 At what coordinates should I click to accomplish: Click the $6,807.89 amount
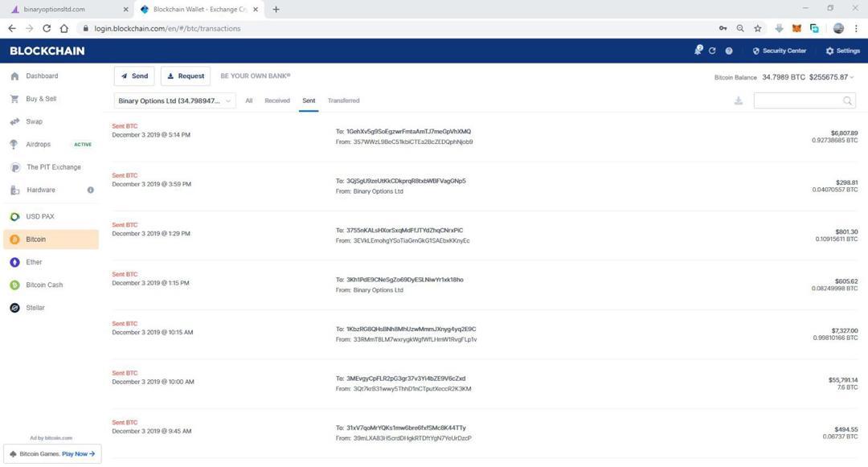coord(844,133)
